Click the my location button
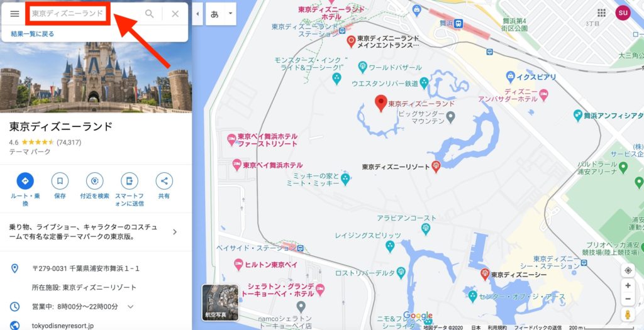This screenshot has width=644, height=330. 628,270
